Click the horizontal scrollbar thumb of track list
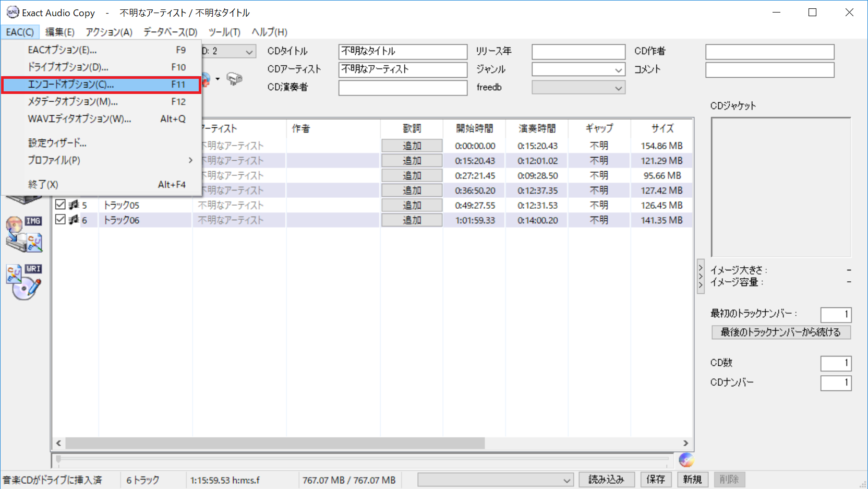This screenshot has width=868, height=489. click(x=275, y=443)
